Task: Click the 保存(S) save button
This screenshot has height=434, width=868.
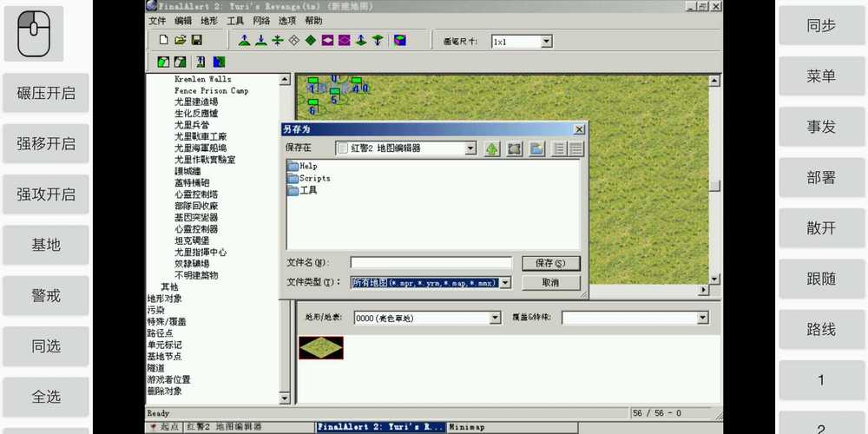Action: point(551,263)
